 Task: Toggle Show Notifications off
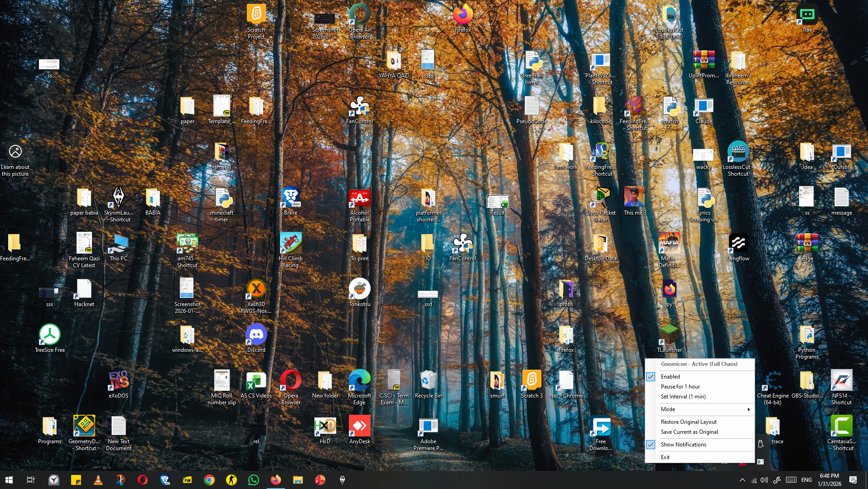coord(683,445)
